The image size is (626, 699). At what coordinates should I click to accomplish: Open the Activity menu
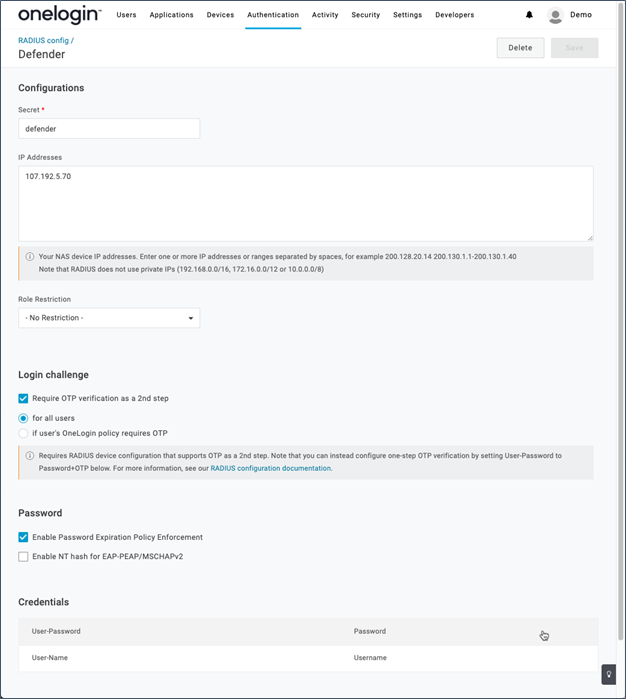[x=325, y=15]
